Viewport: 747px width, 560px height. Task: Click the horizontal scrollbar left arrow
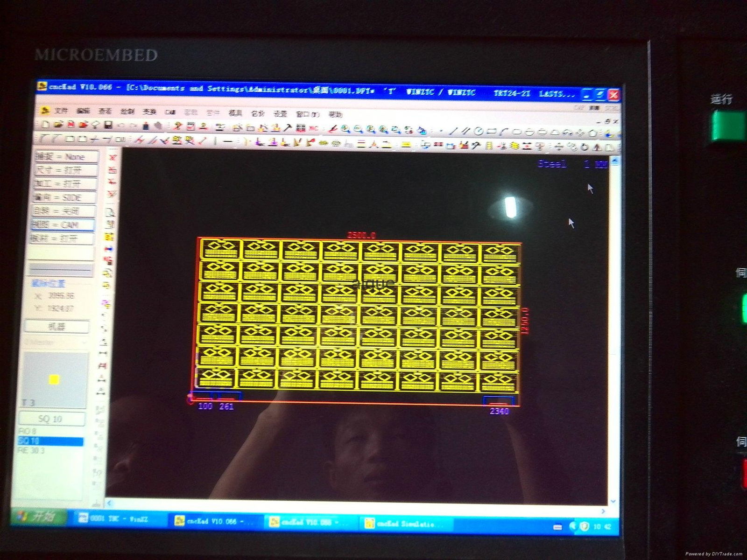coord(110,503)
